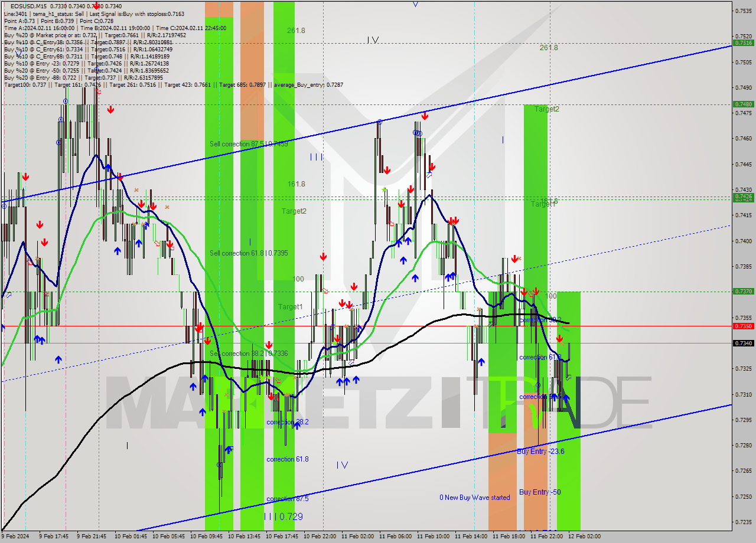756x543 pixels.
Task: Select the EOSUSD,M15 chart title text
Action: click(30, 5)
